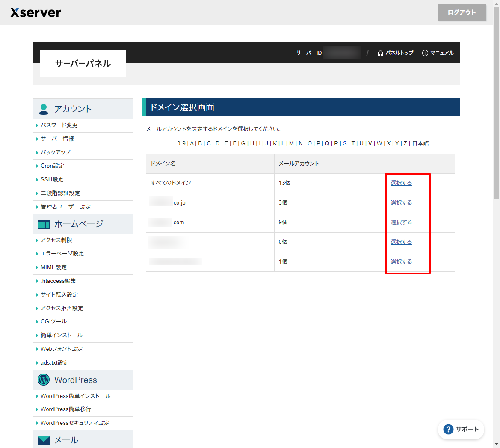Click the page vertical scrollbar
This screenshot has width=500, height=448.
[496, 102]
